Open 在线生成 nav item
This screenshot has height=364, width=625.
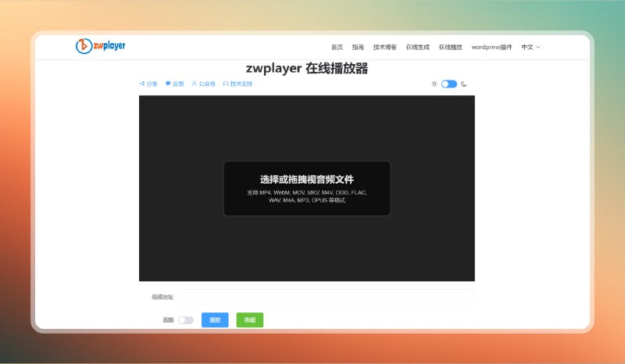[418, 47]
